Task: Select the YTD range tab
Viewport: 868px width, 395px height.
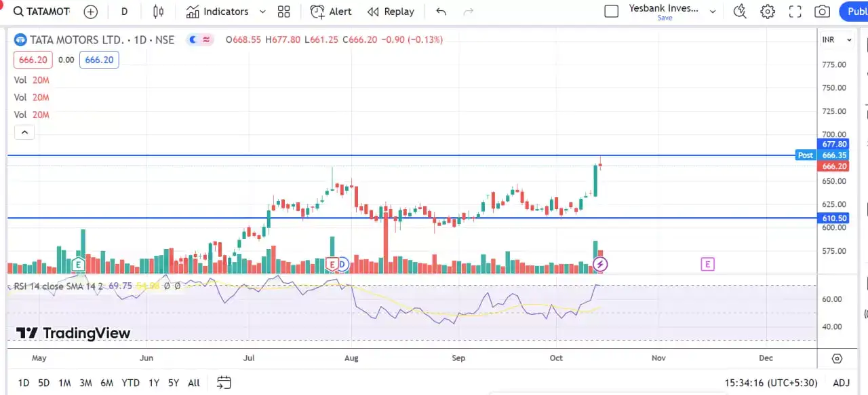Action: [130, 383]
